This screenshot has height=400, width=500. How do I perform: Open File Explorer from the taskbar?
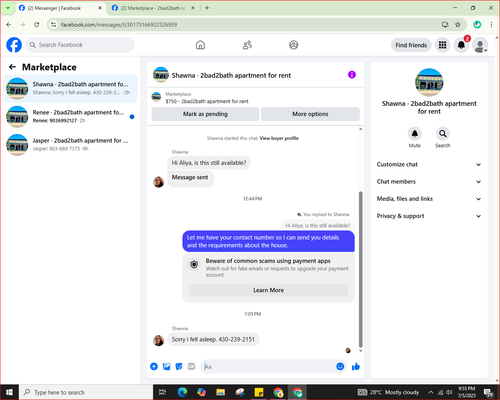[221, 392]
